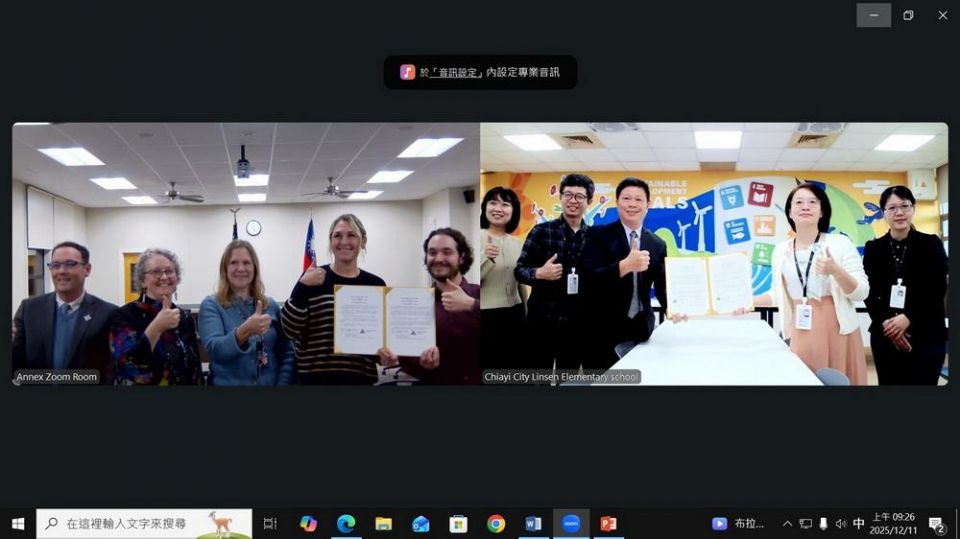
Task: Open Microsoft Store from the taskbar
Action: 458,523
